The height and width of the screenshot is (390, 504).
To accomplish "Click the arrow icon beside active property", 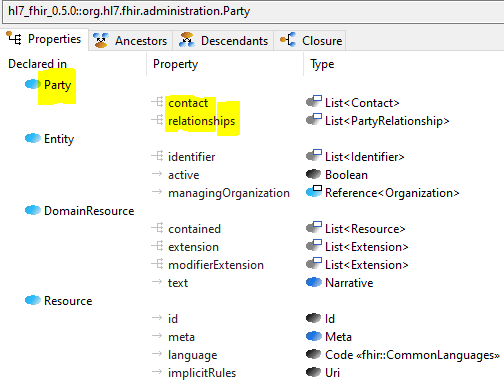I will [157, 174].
